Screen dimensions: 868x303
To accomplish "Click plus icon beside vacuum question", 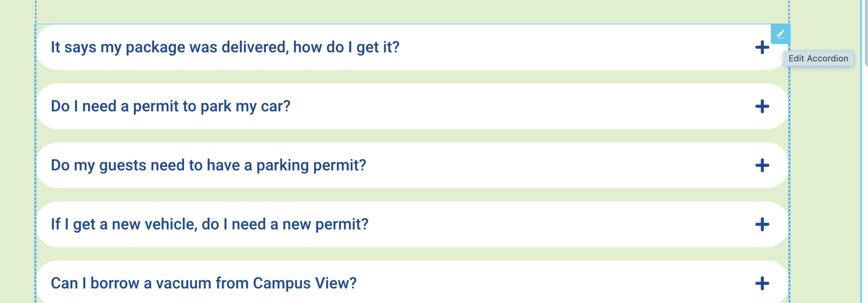I will [x=762, y=283].
